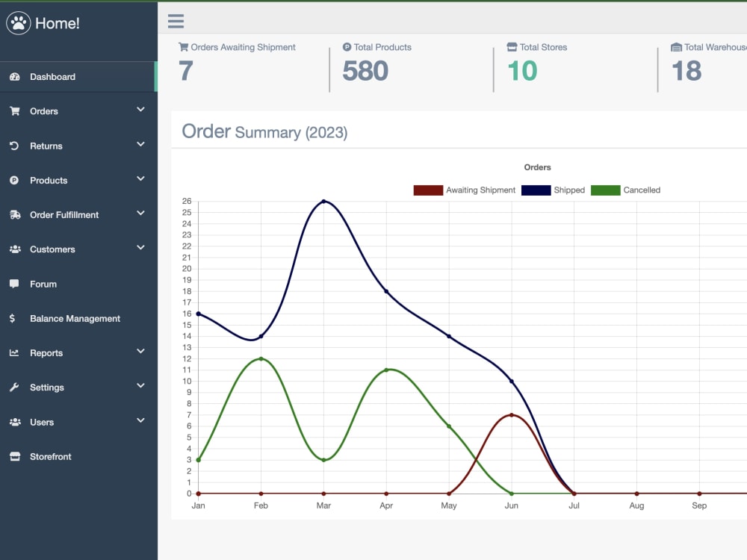
Task: Select the Orders sidebar label
Action: click(44, 111)
